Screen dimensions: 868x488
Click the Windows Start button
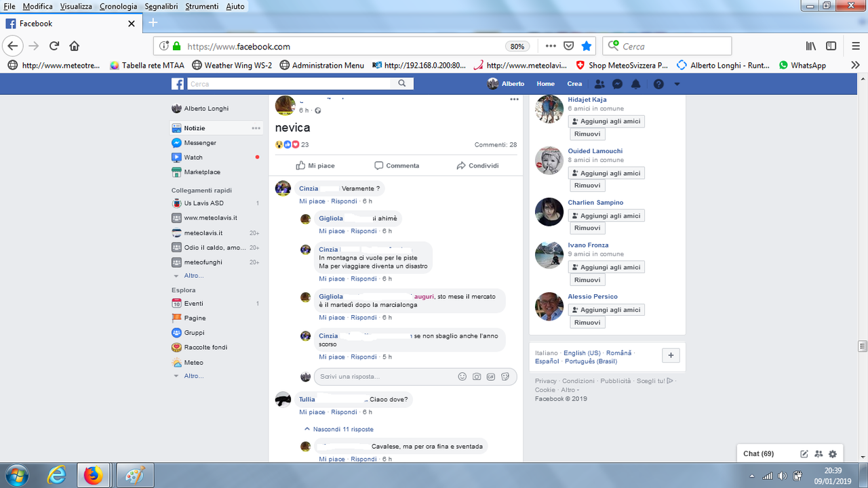click(16, 476)
